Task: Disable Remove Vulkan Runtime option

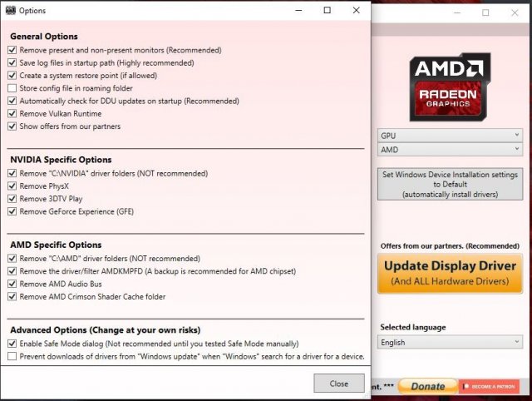Action: [x=12, y=113]
